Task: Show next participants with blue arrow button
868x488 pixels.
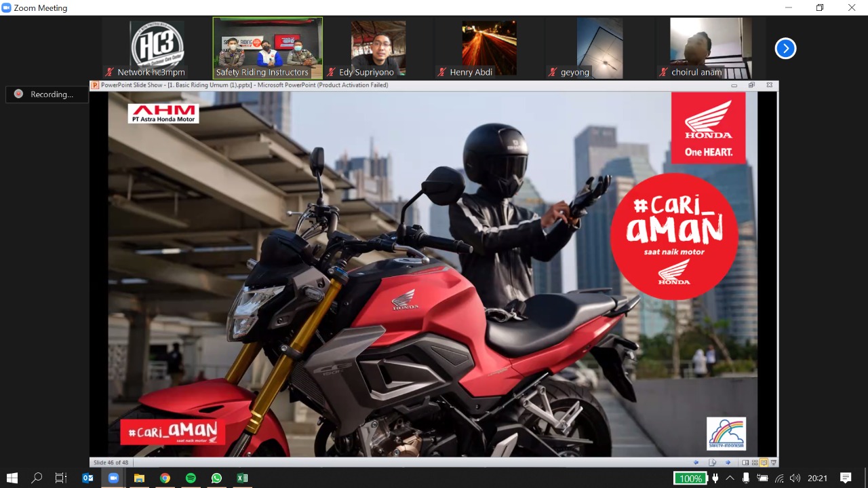Action: pos(785,48)
